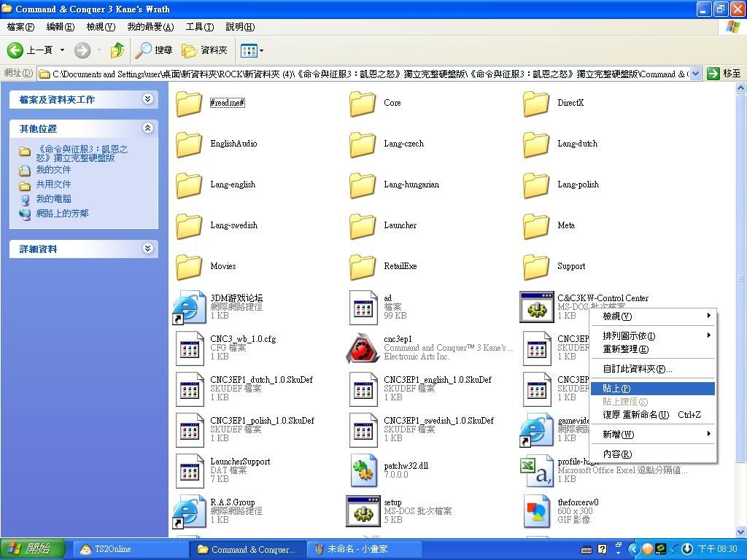Click the 開始 Start button

pos(29,549)
